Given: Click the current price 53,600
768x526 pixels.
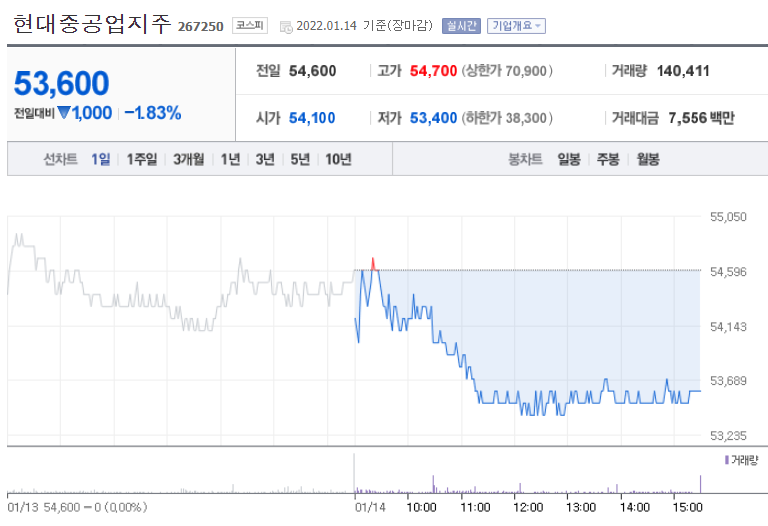Looking at the screenshot, I should pyautogui.click(x=62, y=83).
